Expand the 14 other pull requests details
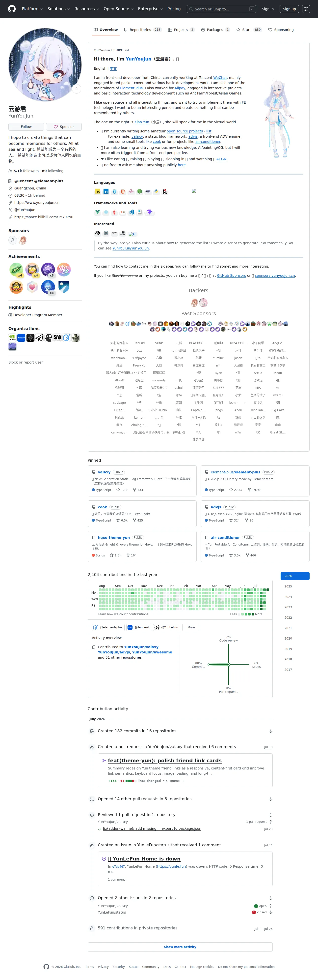Viewport: 318px width, 980px height. [x=270, y=799]
